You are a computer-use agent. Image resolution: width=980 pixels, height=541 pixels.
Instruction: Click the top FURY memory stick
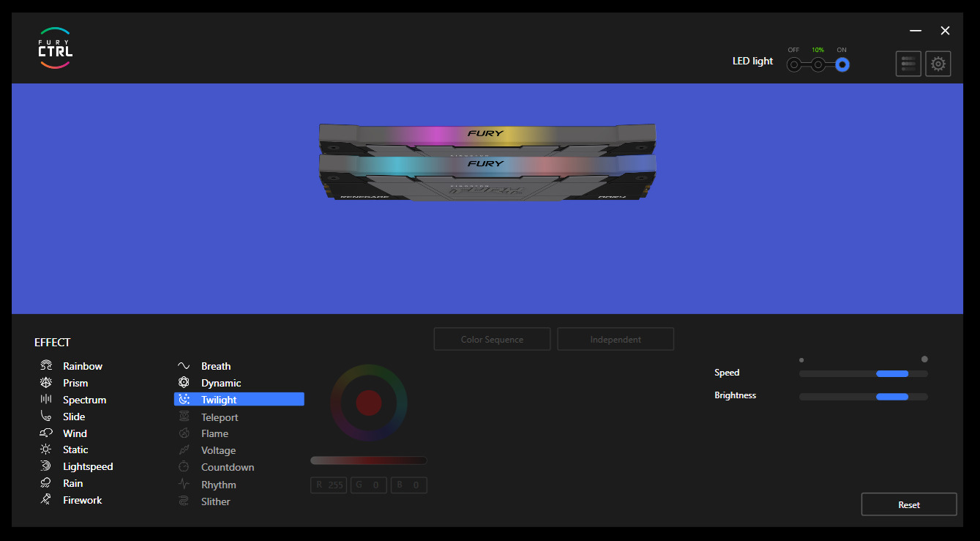(x=487, y=138)
